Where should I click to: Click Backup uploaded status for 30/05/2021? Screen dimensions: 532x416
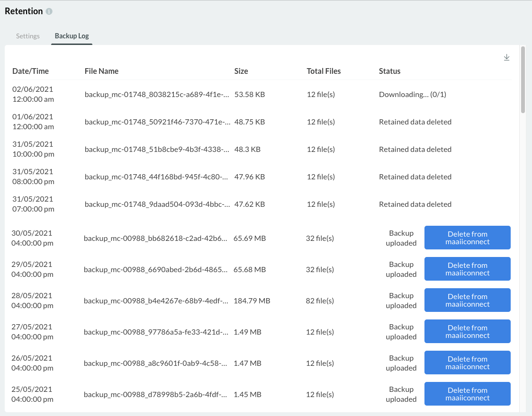pyautogui.click(x=401, y=238)
